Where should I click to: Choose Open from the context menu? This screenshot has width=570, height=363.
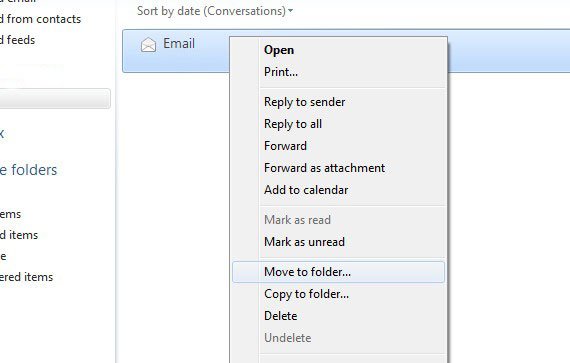point(279,50)
